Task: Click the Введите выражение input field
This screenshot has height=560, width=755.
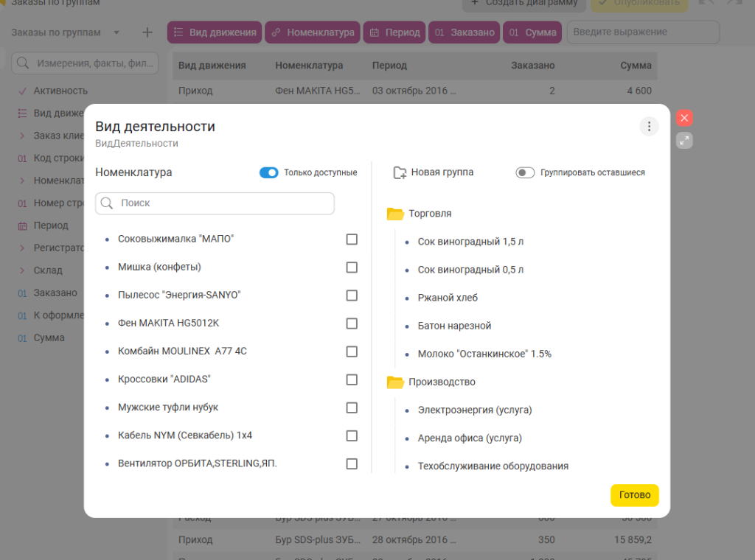Action: click(x=642, y=32)
